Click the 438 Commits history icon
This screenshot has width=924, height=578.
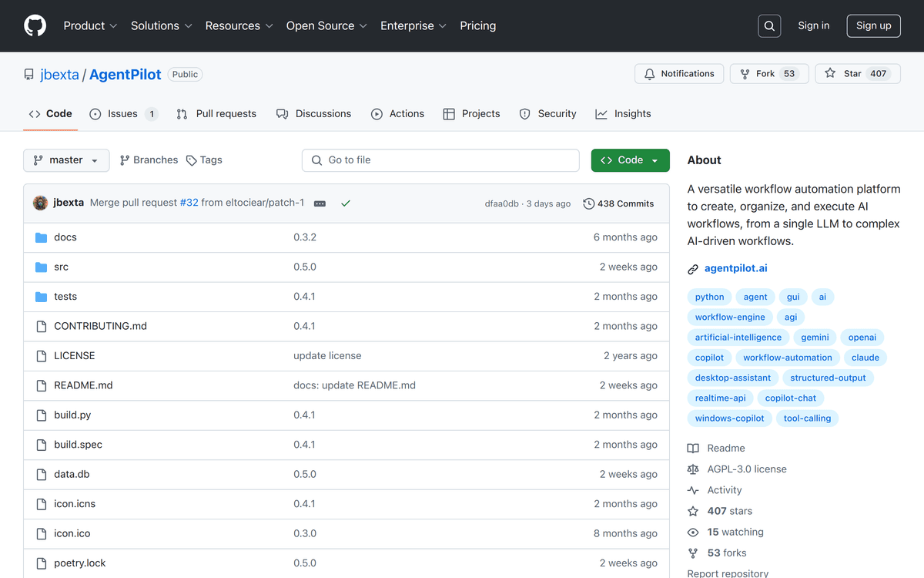point(589,203)
